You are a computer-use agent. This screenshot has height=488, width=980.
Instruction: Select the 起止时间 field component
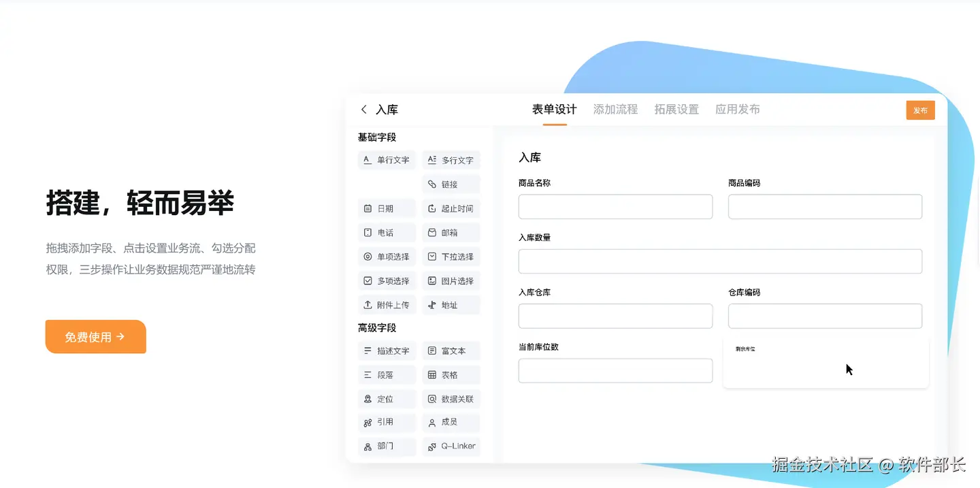(x=451, y=208)
